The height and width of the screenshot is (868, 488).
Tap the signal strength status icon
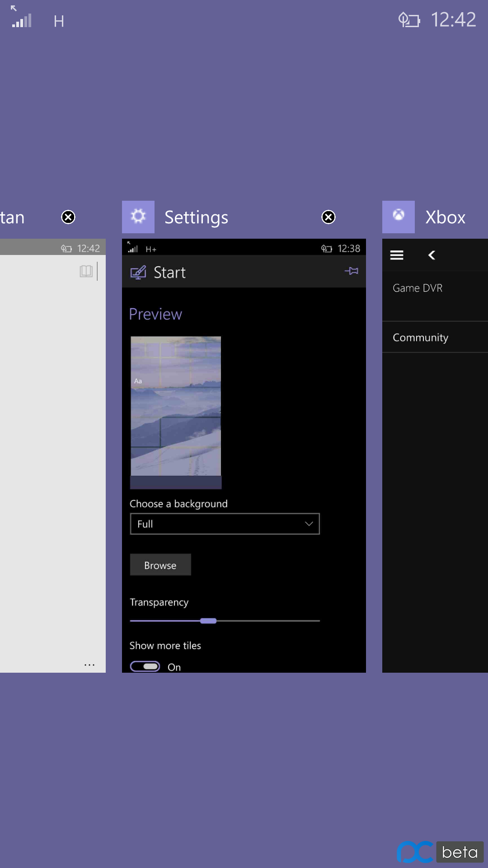[x=21, y=17]
